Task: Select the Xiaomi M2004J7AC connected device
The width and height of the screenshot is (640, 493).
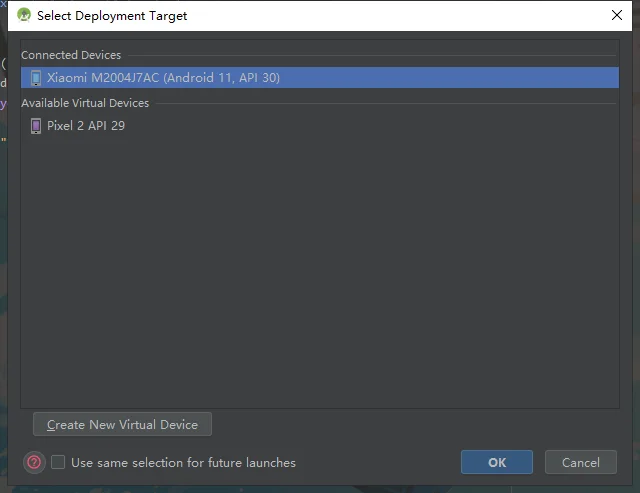Action: [320, 78]
